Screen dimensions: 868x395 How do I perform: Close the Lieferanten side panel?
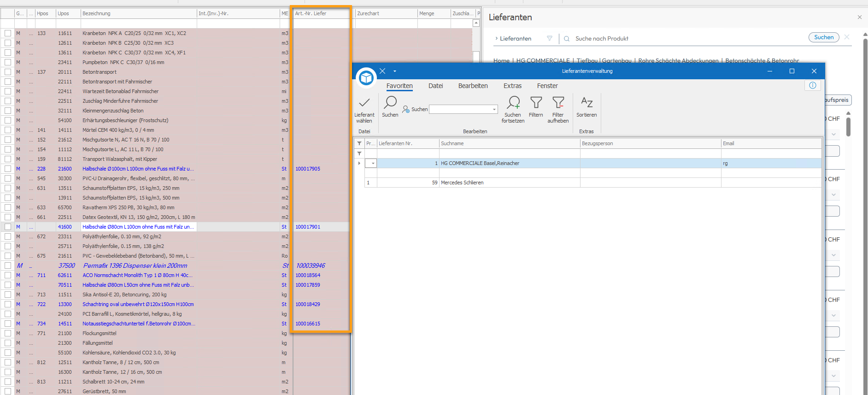point(860,18)
